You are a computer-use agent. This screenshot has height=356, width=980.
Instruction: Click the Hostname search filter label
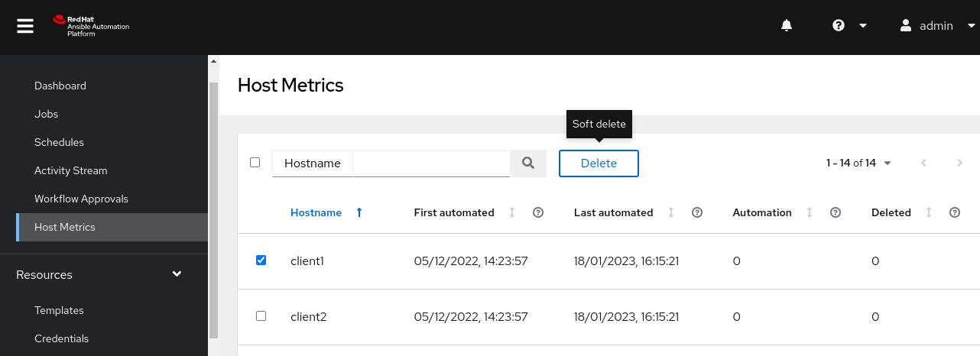pyautogui.click(x=312, y=163)
